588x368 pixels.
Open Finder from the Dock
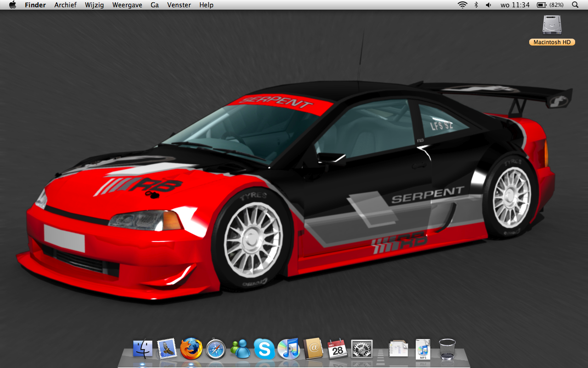[142, 349]
